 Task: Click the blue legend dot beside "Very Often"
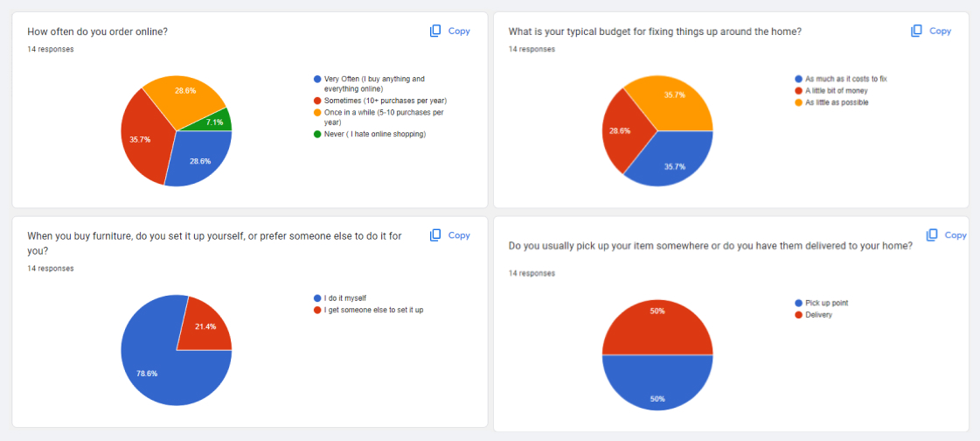coord(317,79)
